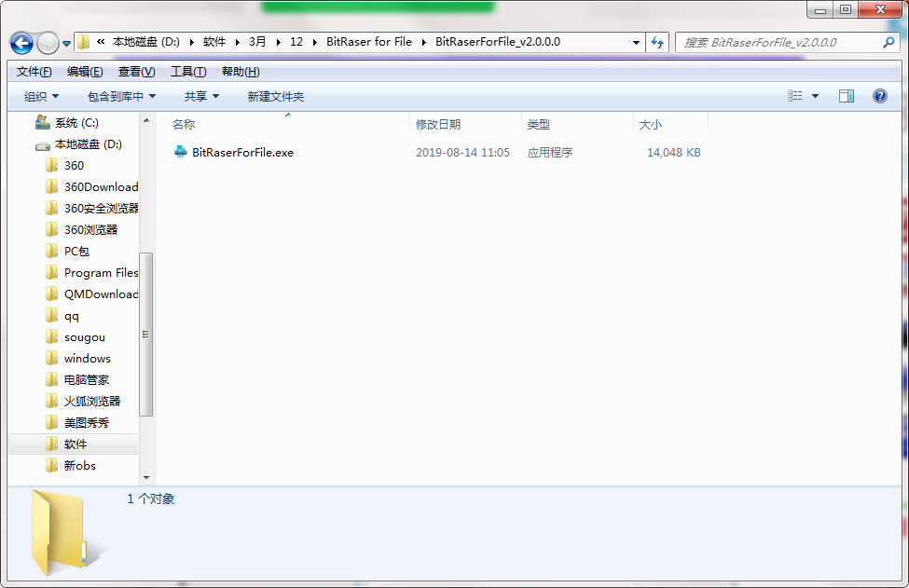Open 360浏览器 folder in sidebar
The width and height of the screenshot is (909, 588).
[90, 230]
